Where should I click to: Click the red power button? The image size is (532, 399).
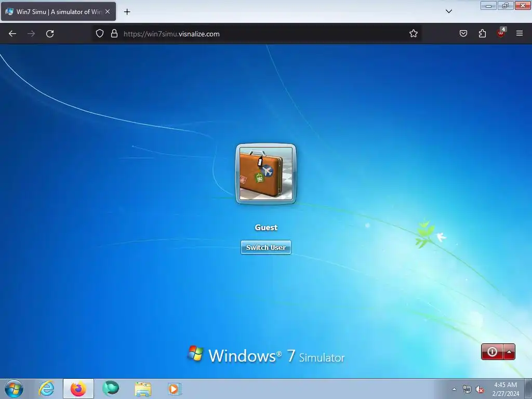[491, 352]
